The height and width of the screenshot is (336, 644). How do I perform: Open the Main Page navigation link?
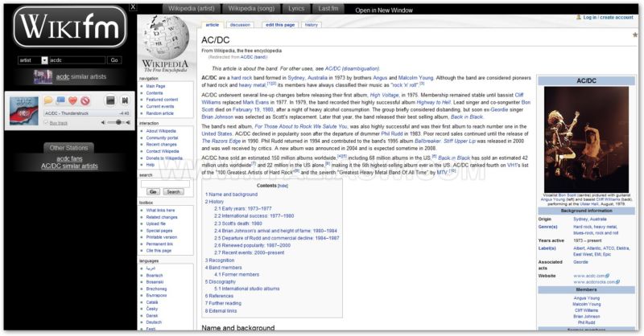pyautogui.click(x=155, y=86)
